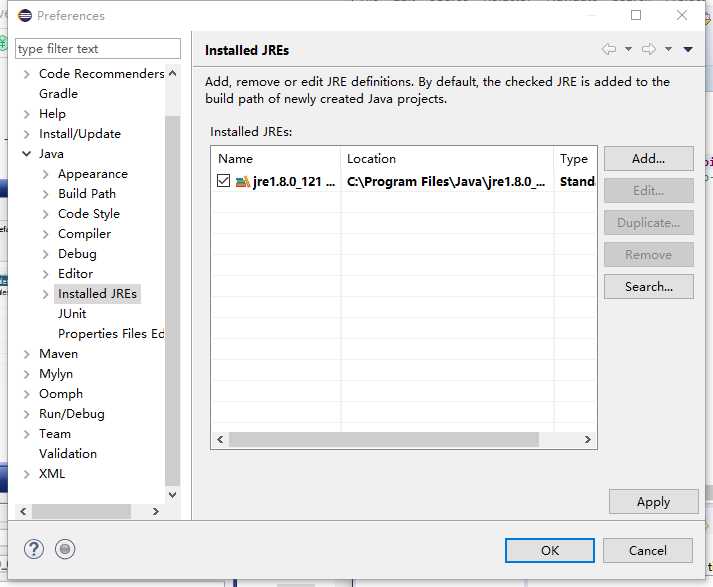Select Compiler in the preferences tree
Image resolution: width=713 pixels, height=587 pixels.
(85, 234)
